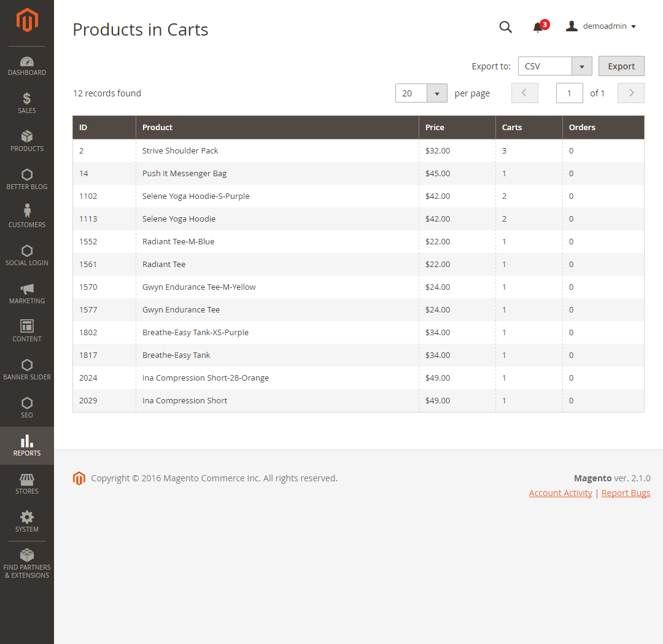Click the current page number field
The height and width of the screenshot is (644, 663).
coord(569,93)
